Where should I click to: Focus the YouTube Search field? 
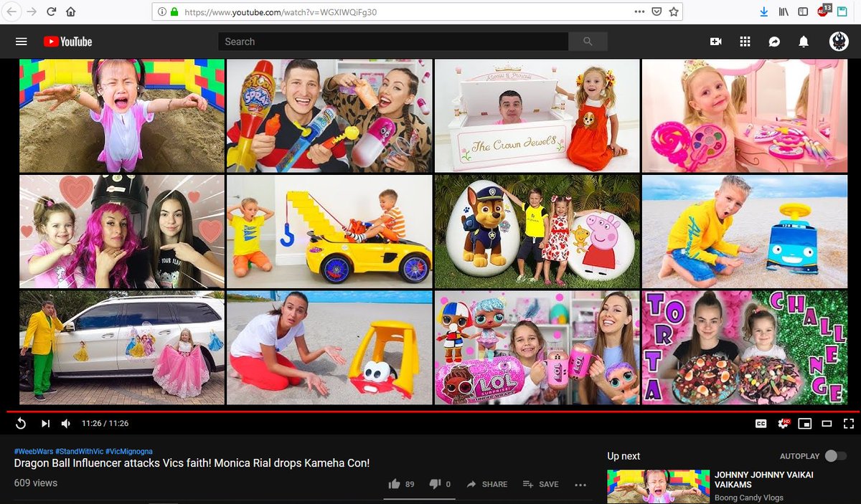(x=393, y=42)
